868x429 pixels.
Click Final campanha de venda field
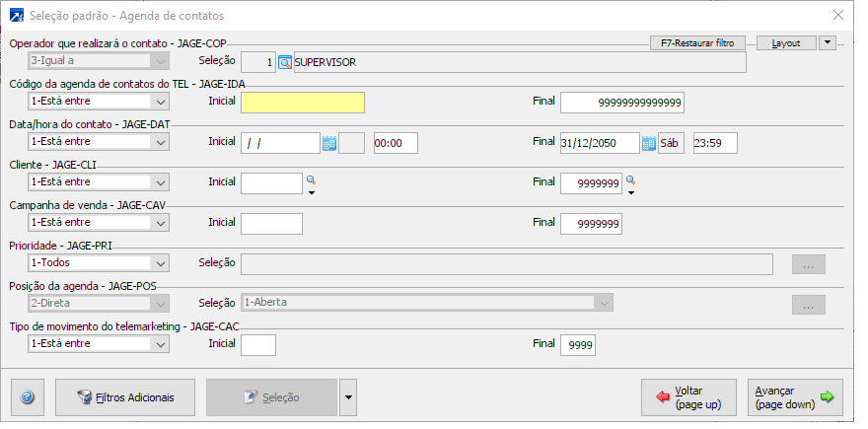pos(591,224)
